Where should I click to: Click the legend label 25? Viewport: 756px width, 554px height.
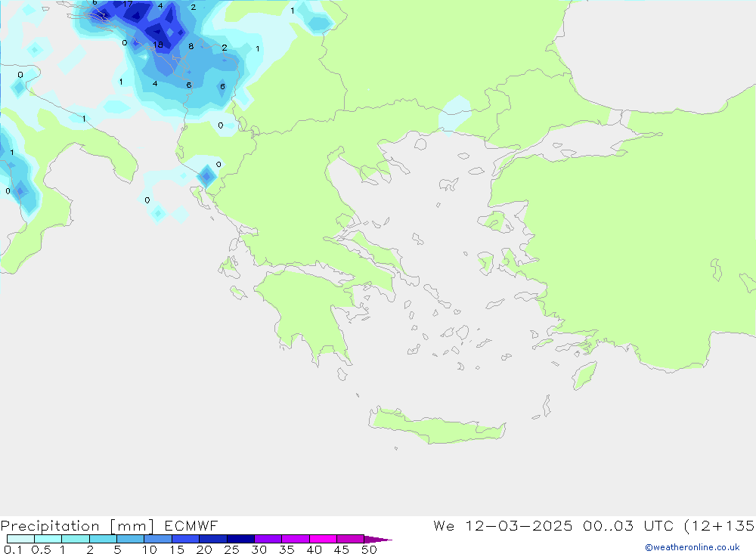point(231,549)
